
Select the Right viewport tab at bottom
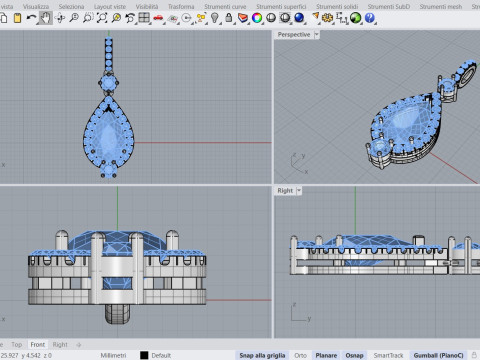tap(60, 344)
